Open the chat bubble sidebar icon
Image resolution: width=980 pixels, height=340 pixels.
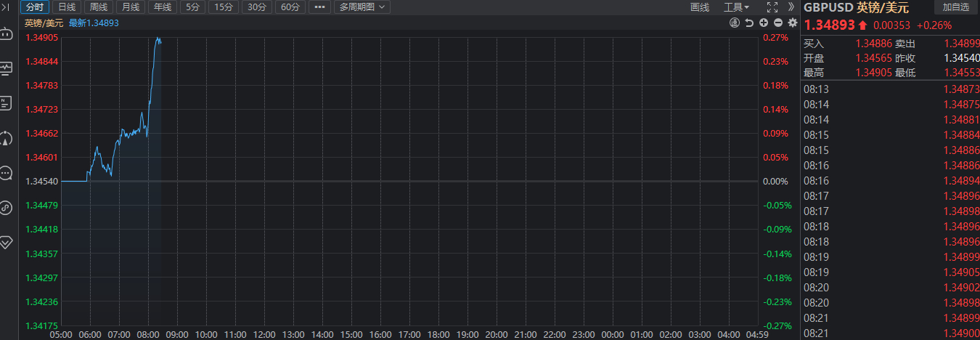pyautogui.click(x=6, y=173)
